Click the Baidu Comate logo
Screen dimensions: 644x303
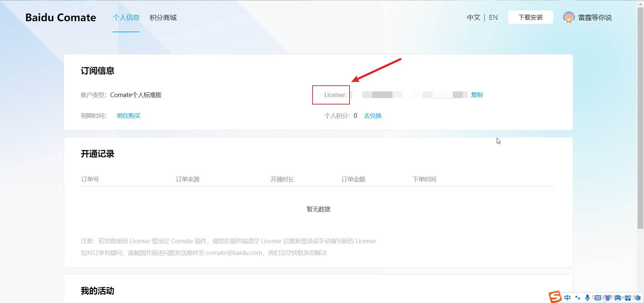coord(61,17)
